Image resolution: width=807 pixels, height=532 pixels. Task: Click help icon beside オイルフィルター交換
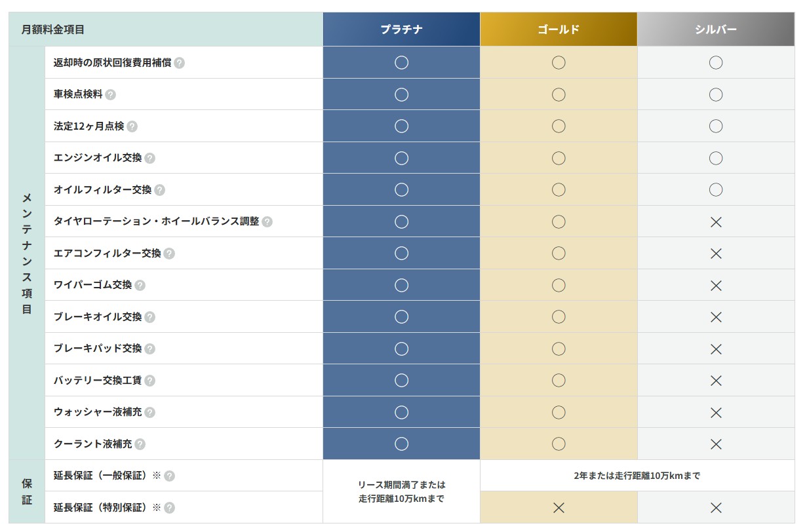(160, 190)
